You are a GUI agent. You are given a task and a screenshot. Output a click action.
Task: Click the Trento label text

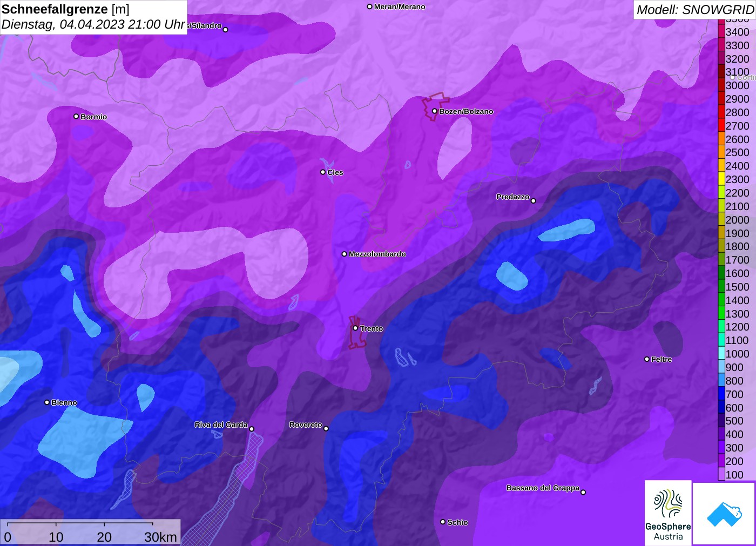(x=372, y=328)
